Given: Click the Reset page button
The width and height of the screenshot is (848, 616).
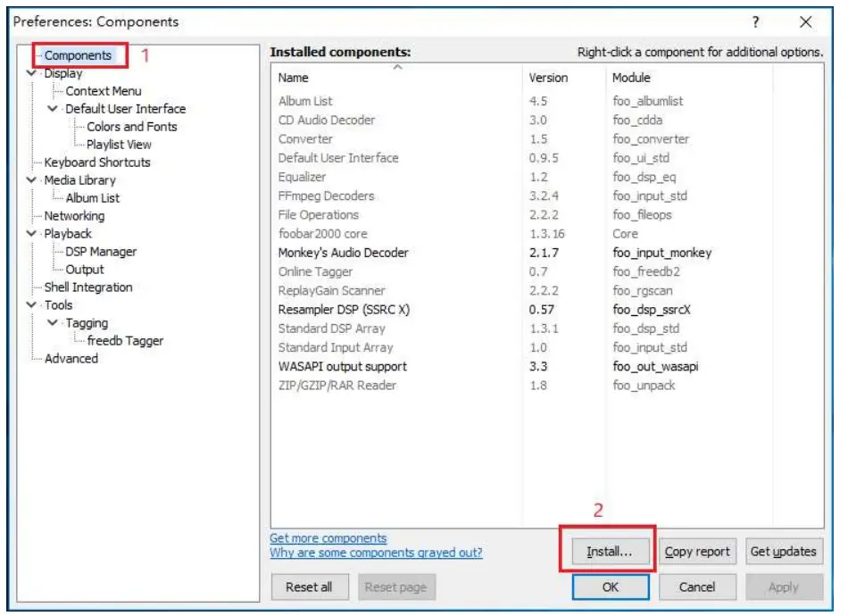Looking at the screenshot, I should click(395, 587).
